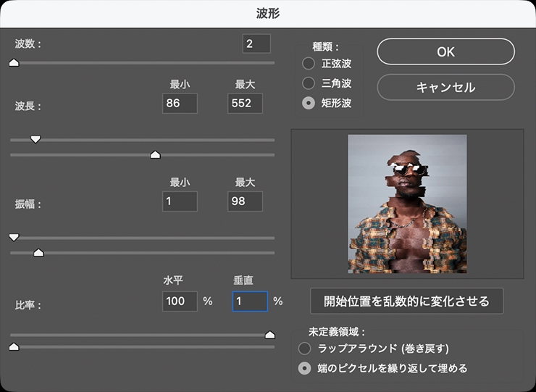Click the 振幅 最大 input field

pos(245,201)
